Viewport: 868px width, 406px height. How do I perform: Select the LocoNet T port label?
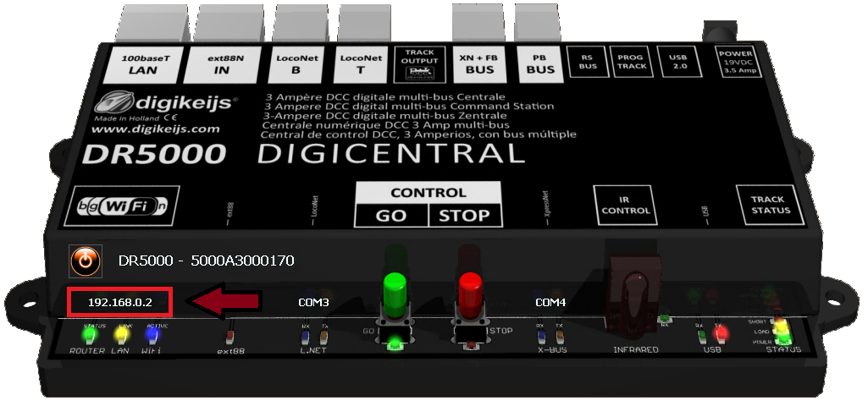pyautogui.click(x=360, y=66)
